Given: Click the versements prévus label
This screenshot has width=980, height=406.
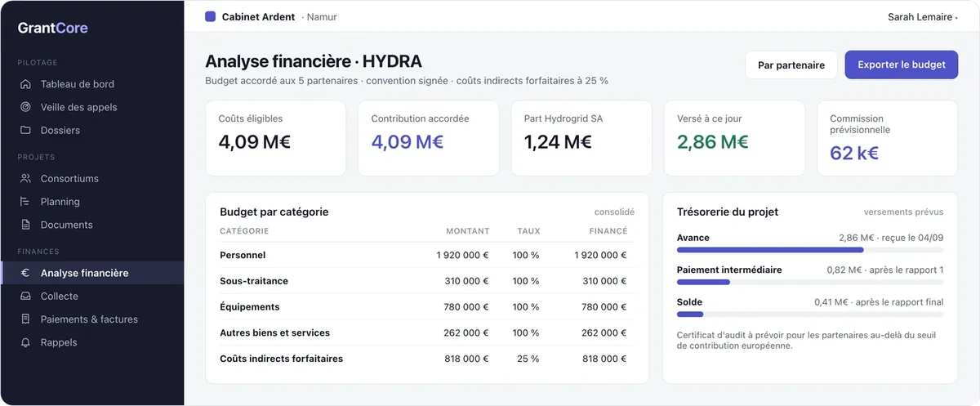Looking at the screenshot, I should (903, 212).
